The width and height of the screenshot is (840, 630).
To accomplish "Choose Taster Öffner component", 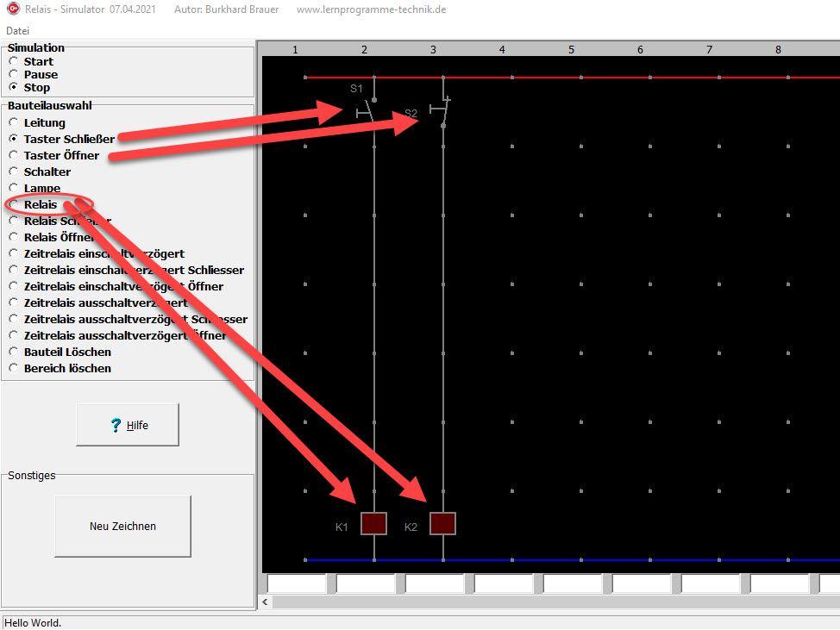I will coord(13,156).
